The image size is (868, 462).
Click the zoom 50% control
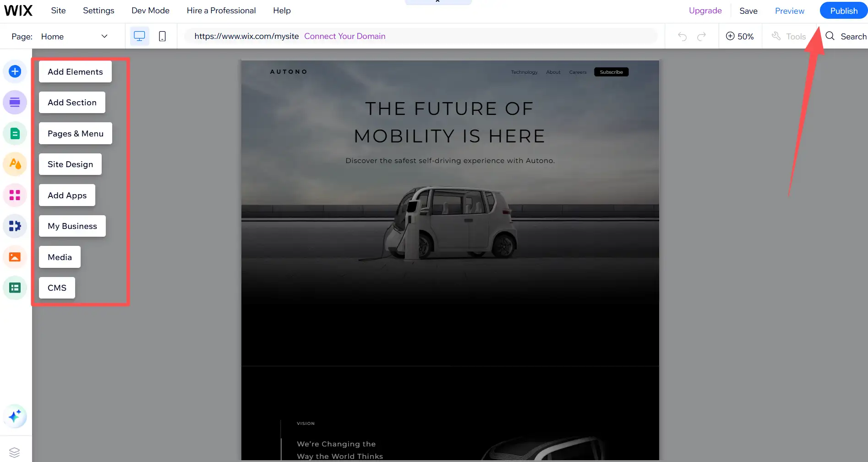click(x=739, y=36)
